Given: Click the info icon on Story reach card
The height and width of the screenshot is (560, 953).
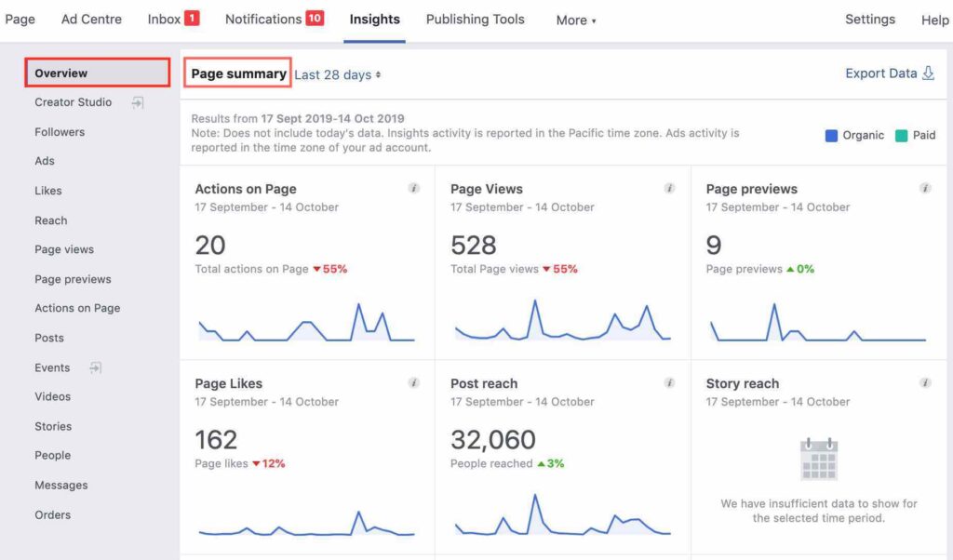Looking at the screenshot, I should (925, 382).
